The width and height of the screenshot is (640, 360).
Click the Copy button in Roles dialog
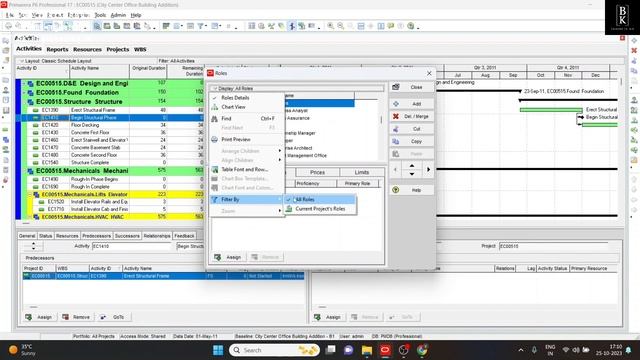pyautogui.click(x=411, y=141)
